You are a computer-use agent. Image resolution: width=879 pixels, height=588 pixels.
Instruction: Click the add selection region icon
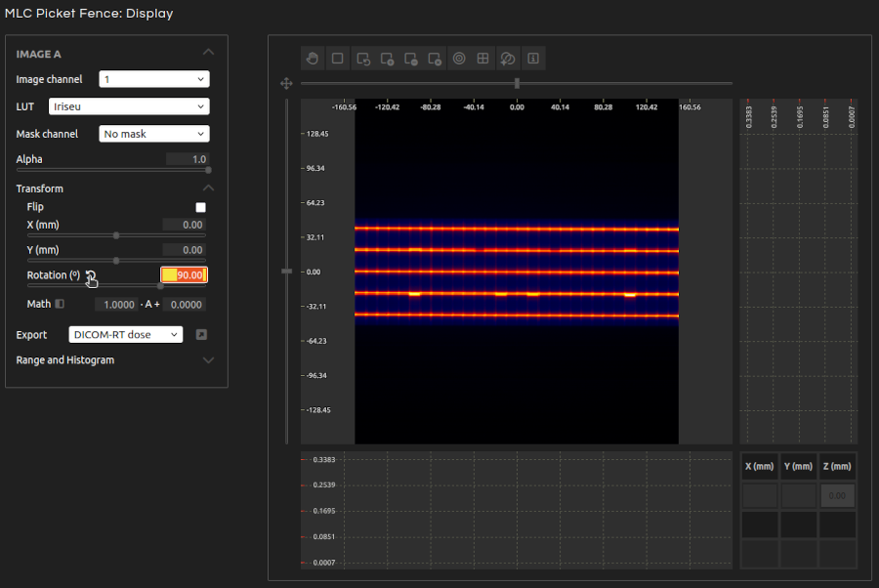click(x=387, y=59)
